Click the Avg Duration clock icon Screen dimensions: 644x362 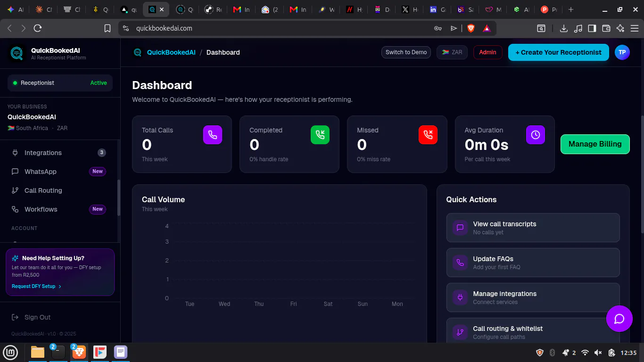pos(536,135)
